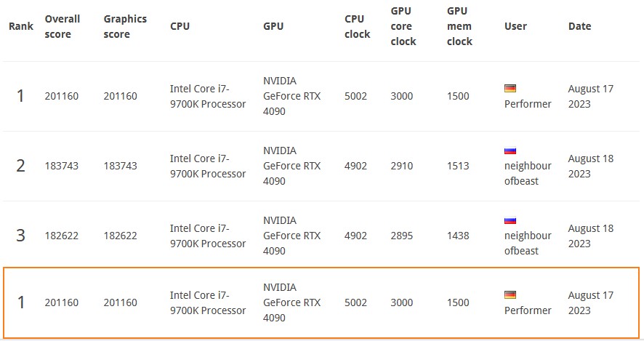Sort by Graphics score column header
Screen dimensions: 644x341
coord(125,26)
